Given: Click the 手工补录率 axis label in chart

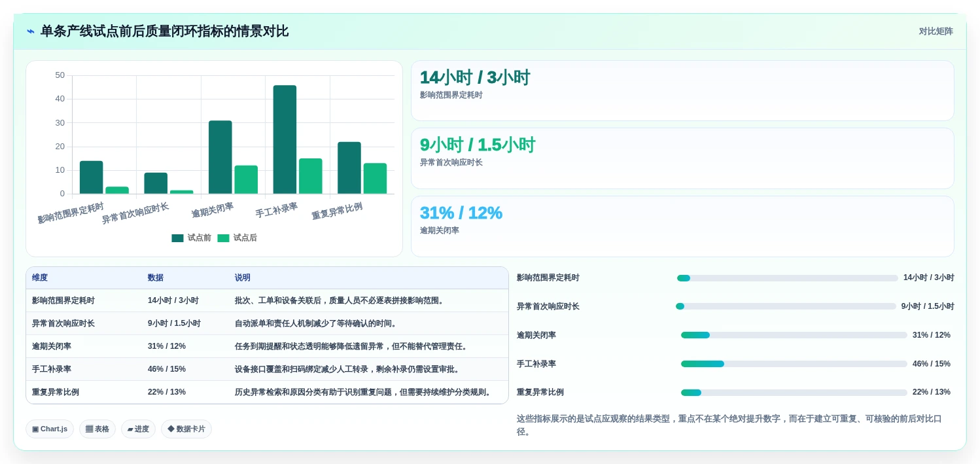Looking at the screenshot, I should (277, 210).
